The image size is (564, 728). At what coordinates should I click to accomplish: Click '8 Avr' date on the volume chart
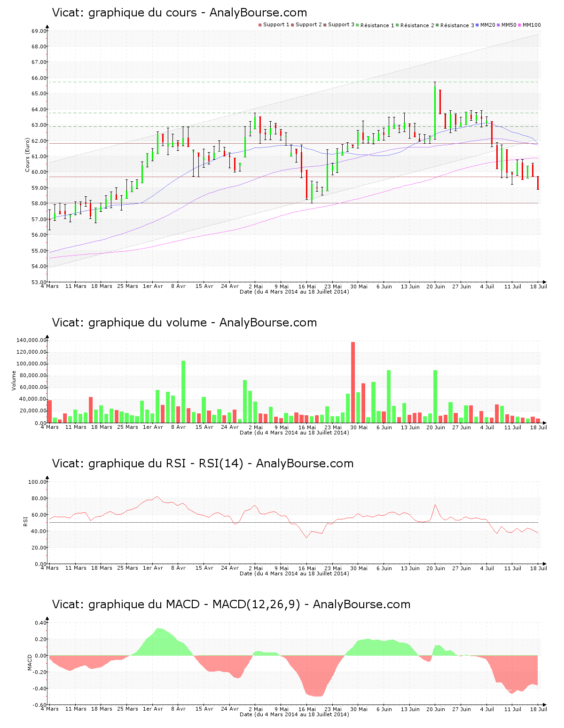pos(179,427)
